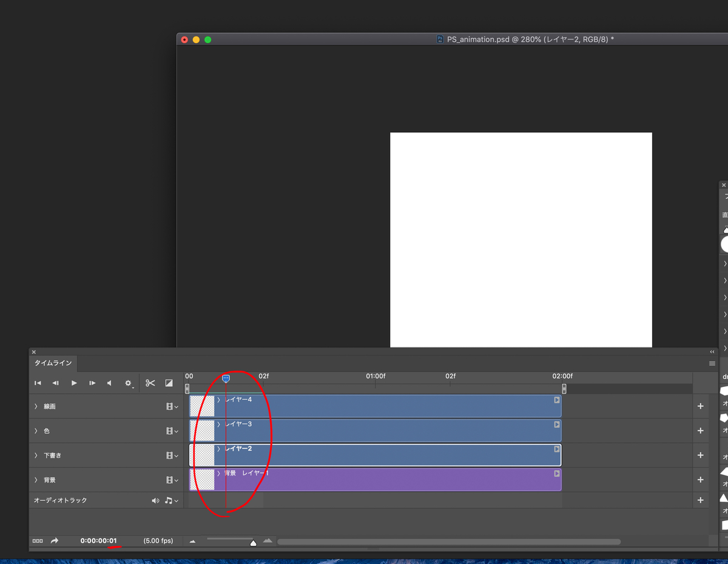
Task: Expand the 色 video group track
Action: pos(36,431)
